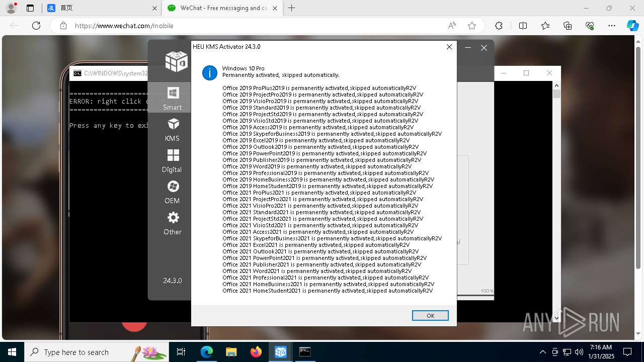Viewport: 644px width, 362px height.
Task: Close the WeChat tab
Action: point(276,8)
